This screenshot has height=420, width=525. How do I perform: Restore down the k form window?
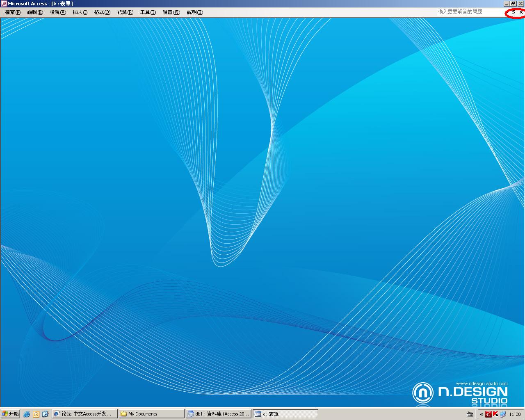click(x=514, y=12)
